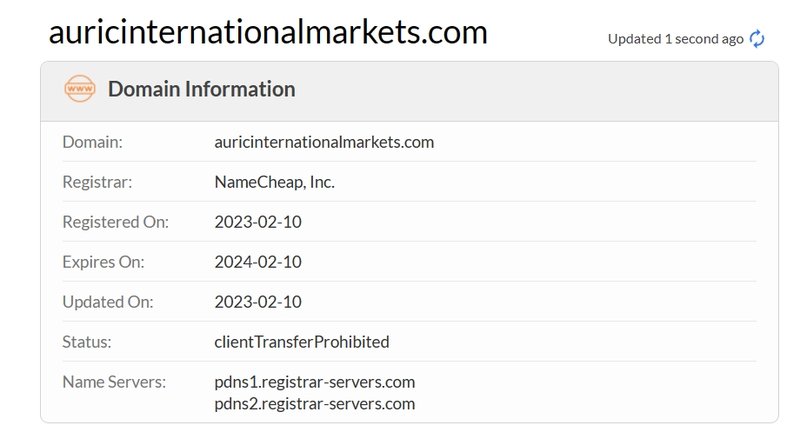Click the "Updated On:" row label

tap(106, 302)
